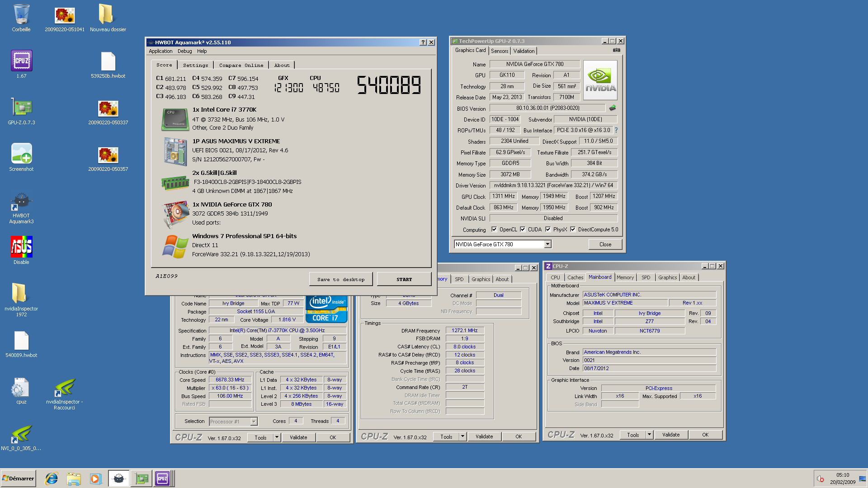The height and width of the screenshot is (488, 868).
Task: Click the Aquamark help question mark button
Action: tap(423, 42)
